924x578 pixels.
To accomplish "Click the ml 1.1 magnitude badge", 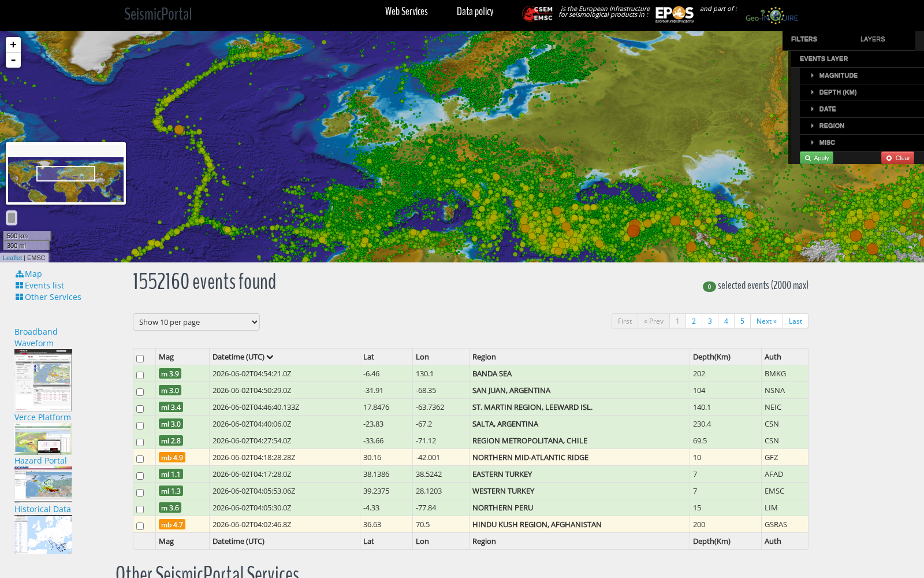I will pos(171,475).
